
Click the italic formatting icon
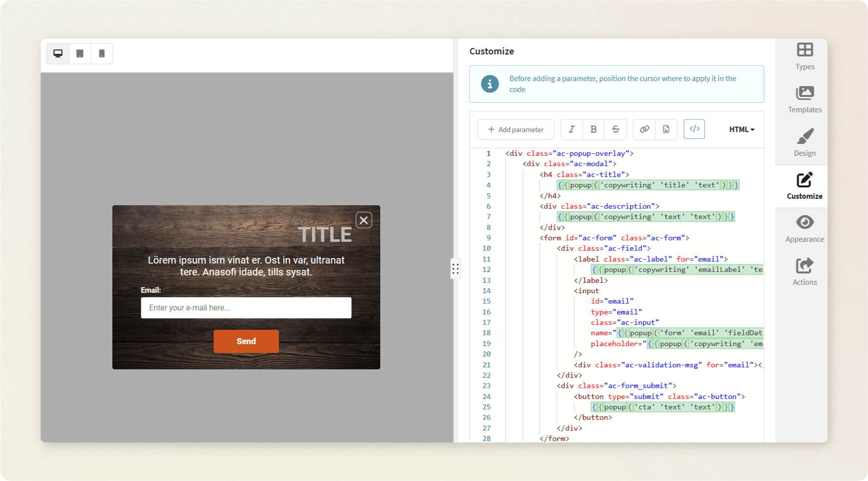click(571, 130)
